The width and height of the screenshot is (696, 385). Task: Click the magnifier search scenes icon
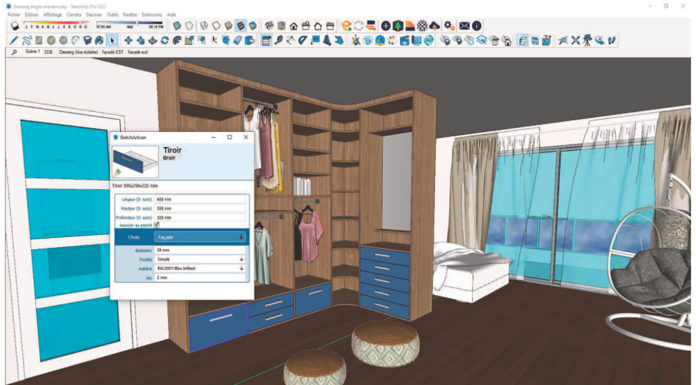coord(14,52)
